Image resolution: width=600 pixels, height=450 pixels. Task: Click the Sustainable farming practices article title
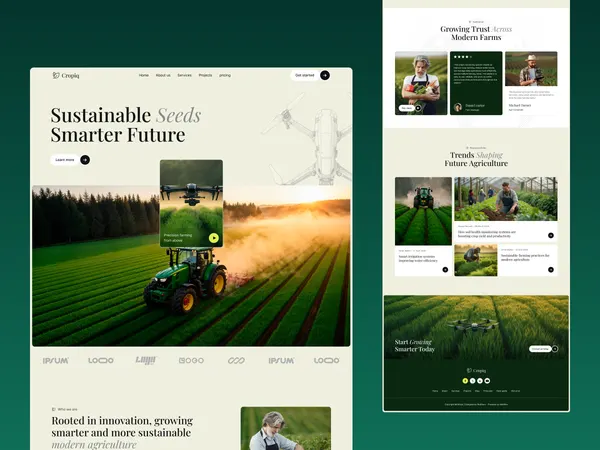click(525, 257)
